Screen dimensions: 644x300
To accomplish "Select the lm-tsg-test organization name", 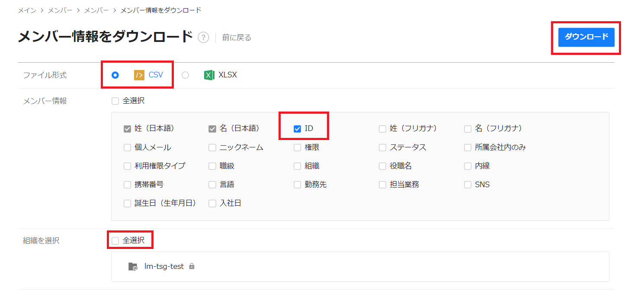I will [164, 267].
